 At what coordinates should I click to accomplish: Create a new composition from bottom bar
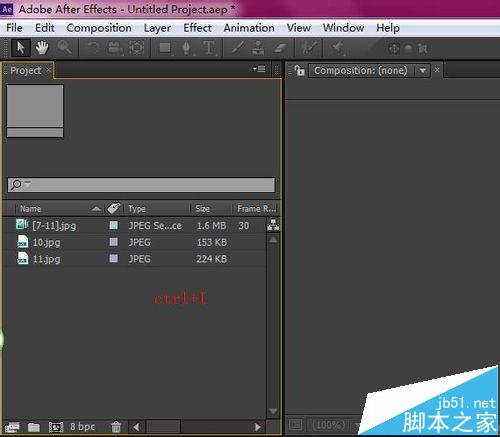[x=56, y=427]
